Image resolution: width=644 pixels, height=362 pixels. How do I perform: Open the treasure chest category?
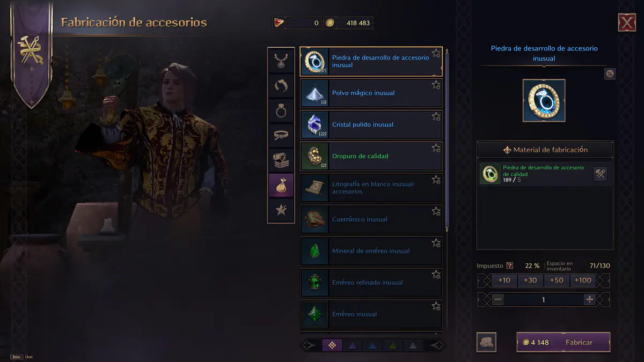click(x=281, y=160)
